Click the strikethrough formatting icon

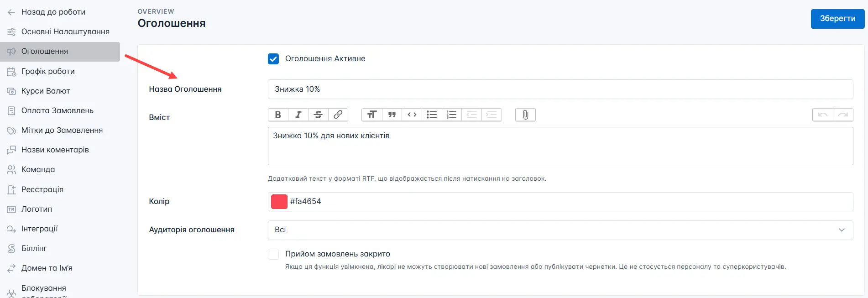tap(318, 115)
